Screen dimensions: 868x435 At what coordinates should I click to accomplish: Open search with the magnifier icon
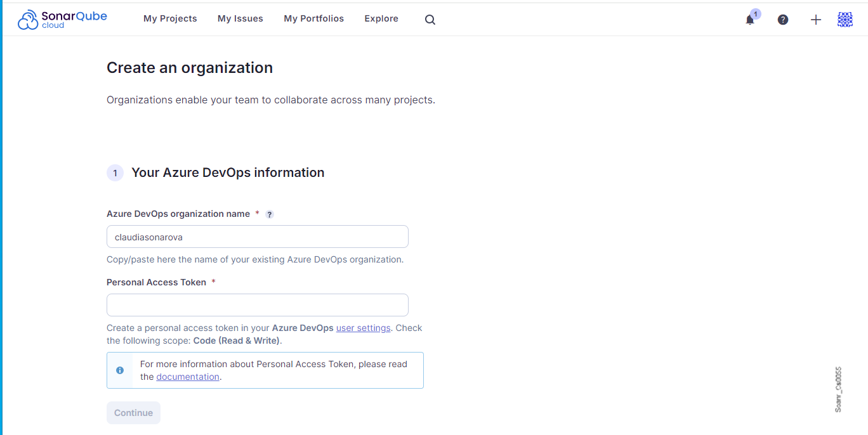[x=430, y=20]
